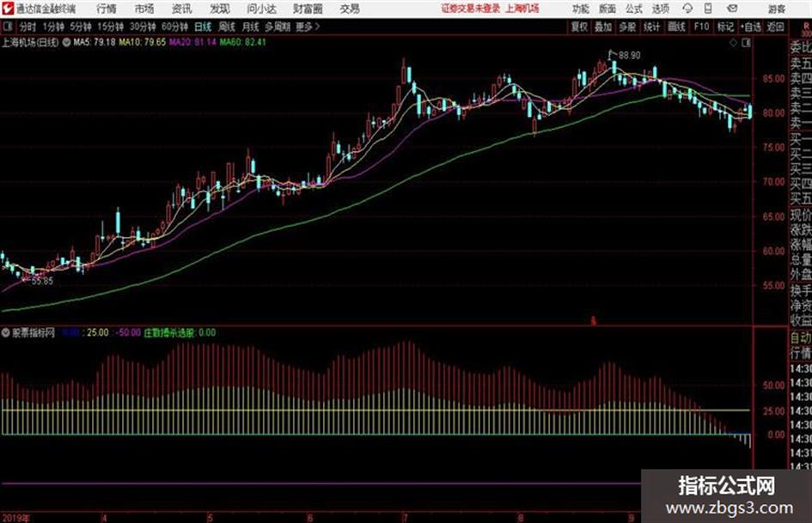
Task: Click the 55.85 low price marker
Action: (x=42, y=281)
